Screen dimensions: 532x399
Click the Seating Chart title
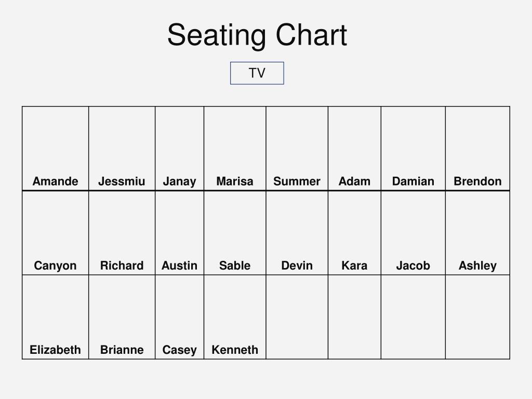[x=257, y=35]
